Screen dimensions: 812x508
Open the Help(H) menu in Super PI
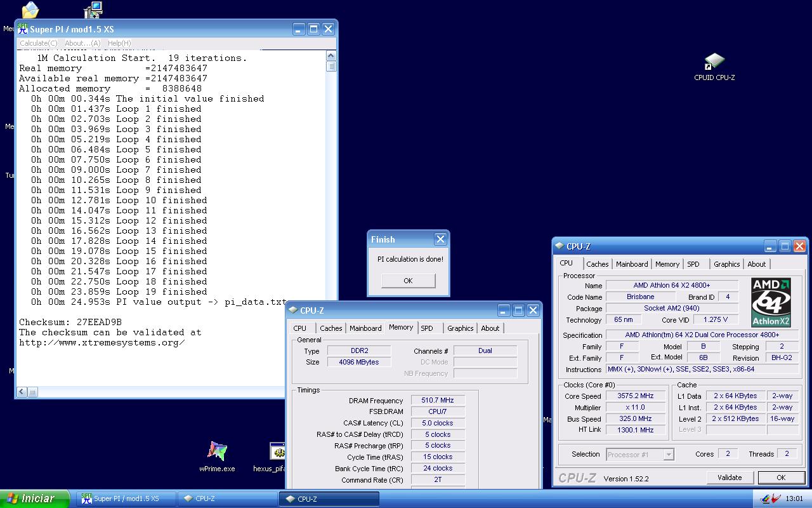pyautogui.click(x=119, y=43)
